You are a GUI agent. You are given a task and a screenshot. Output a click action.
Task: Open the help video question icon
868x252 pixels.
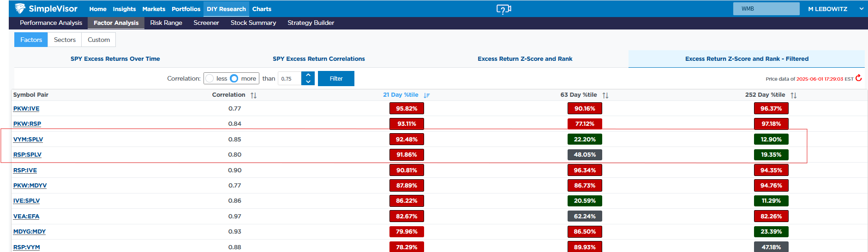pos(503,9)
